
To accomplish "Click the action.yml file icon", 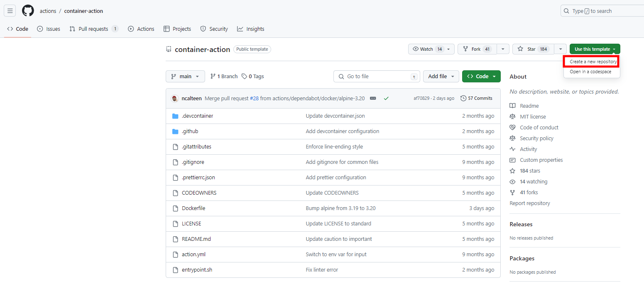I will pyautogui.click(x=175, y=255).
